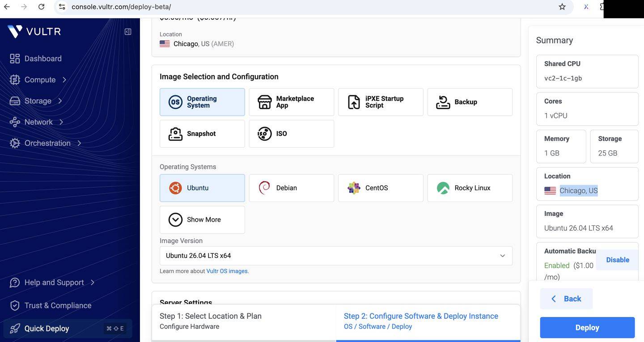
Task: Show More operating systems
Action: (202, 220)
